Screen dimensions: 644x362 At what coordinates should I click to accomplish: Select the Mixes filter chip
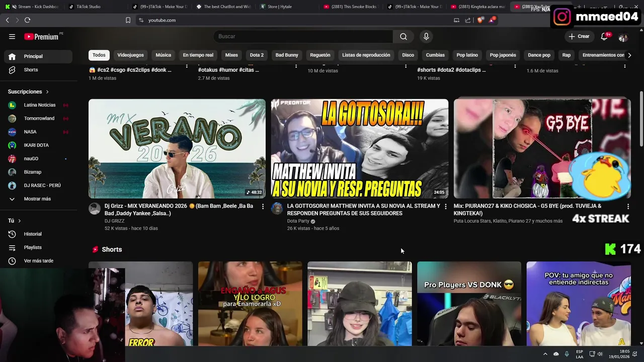pyautogui.click(x=231, y=55)
